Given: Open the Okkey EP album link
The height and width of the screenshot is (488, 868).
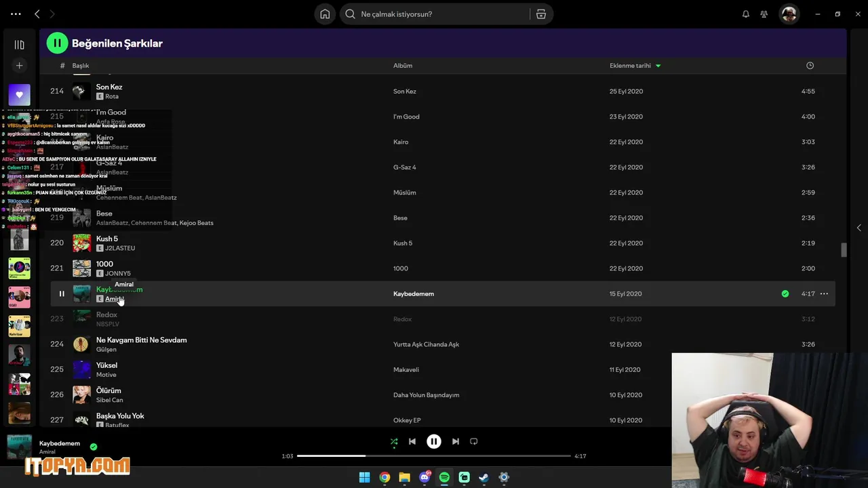Looking at the screenshot, I should coord(407,420).
